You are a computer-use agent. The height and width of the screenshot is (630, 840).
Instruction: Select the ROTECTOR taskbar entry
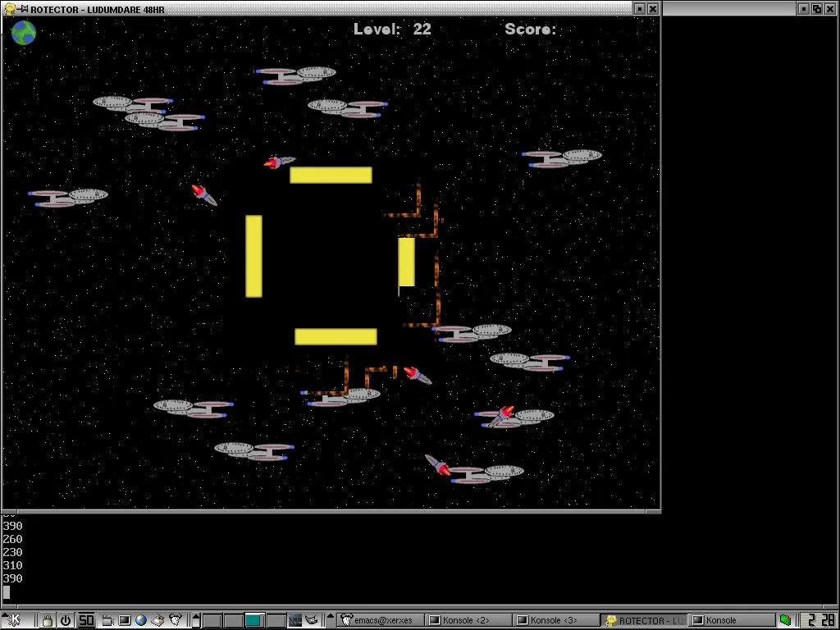[x=643, y=620]
